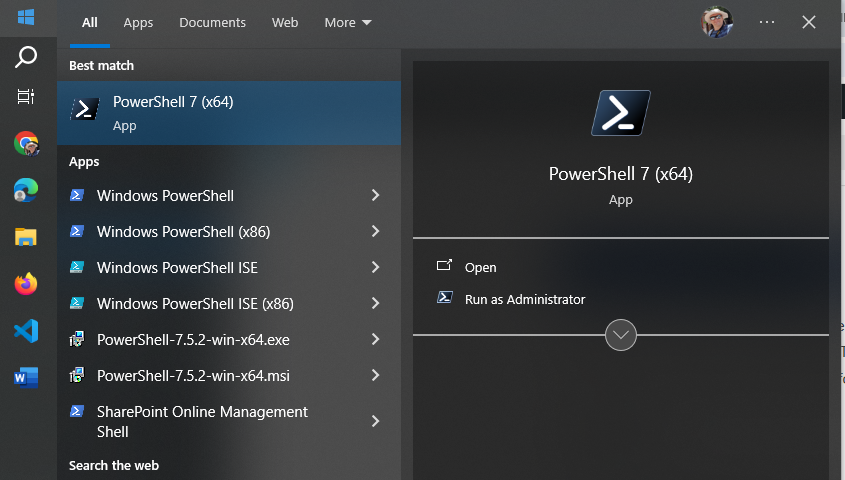Open Visual Studio Code taskbar icon
The height and width of the screenshot is (480, 845).
[x=26, y=331]
